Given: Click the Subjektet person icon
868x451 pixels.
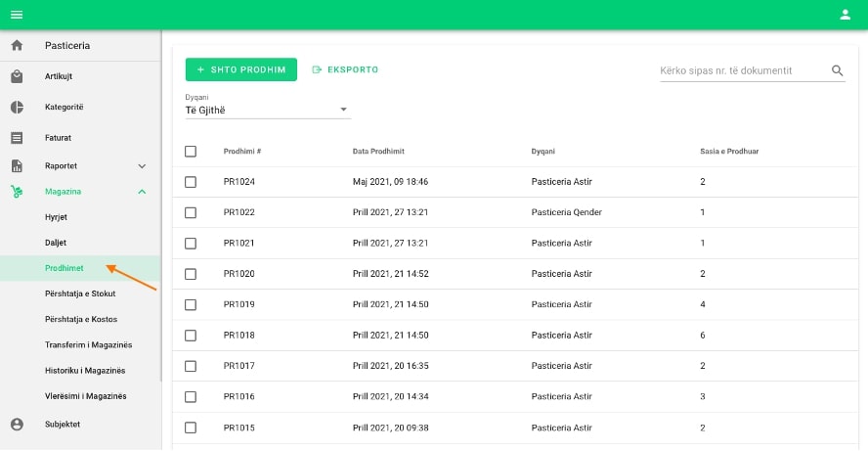Looking at the screenshot, I should tap(17, 425).
